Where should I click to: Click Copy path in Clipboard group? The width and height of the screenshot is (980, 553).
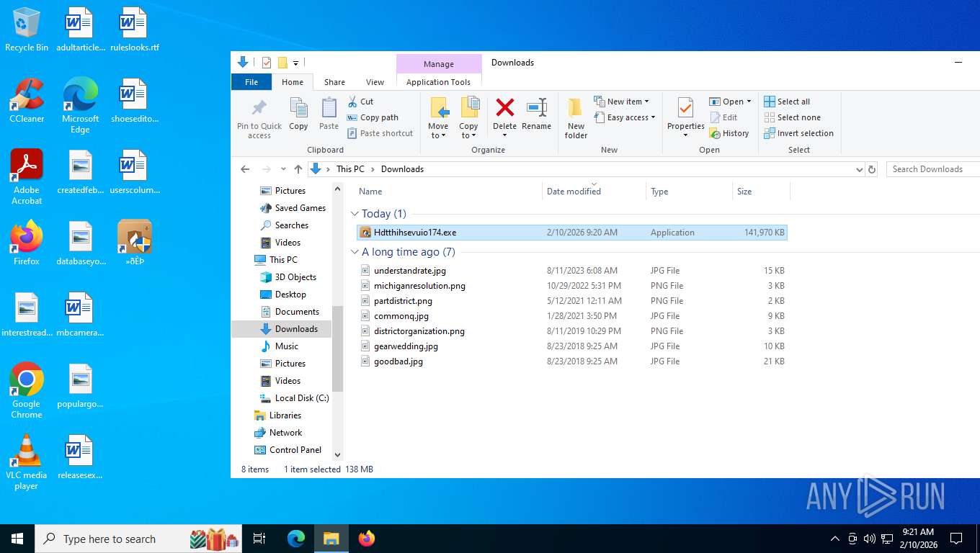pyautogui.click(x=373, y=117)
